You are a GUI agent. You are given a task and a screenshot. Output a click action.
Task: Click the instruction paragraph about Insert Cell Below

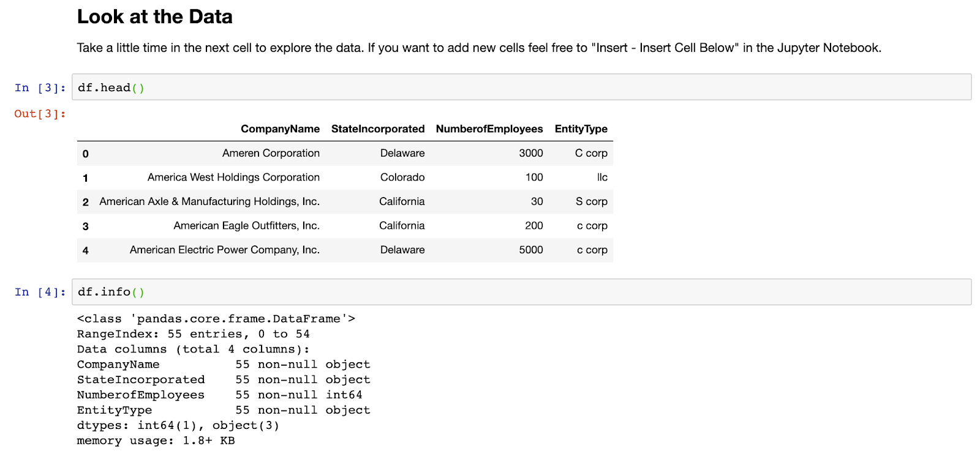tap(479, 48)
